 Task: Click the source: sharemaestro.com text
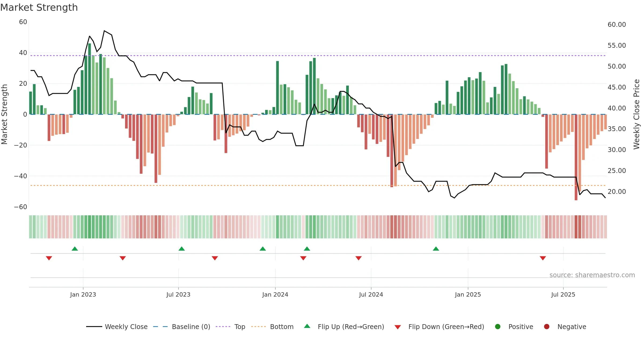tap(592, 275)
